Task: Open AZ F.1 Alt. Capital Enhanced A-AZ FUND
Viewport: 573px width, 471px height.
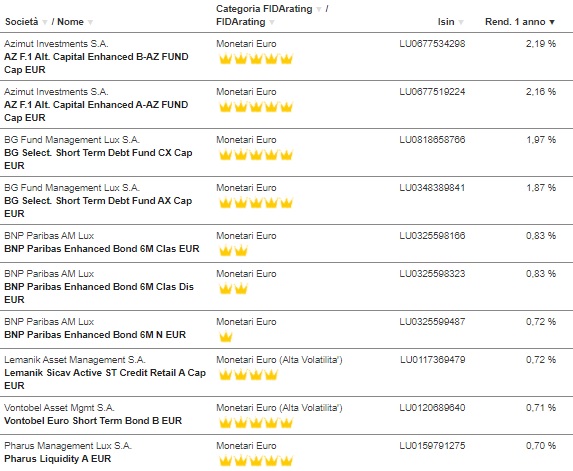Action: click(96, 111)
